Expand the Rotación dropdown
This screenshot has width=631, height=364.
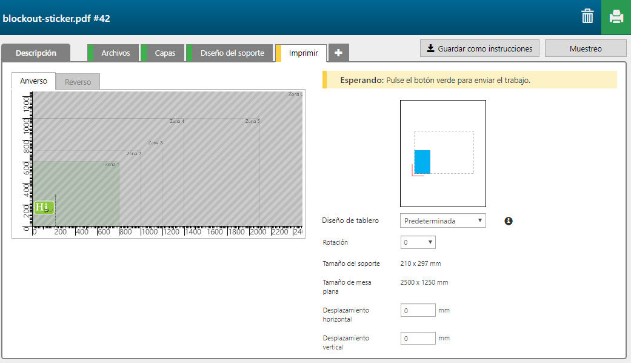tap(418, 242)
